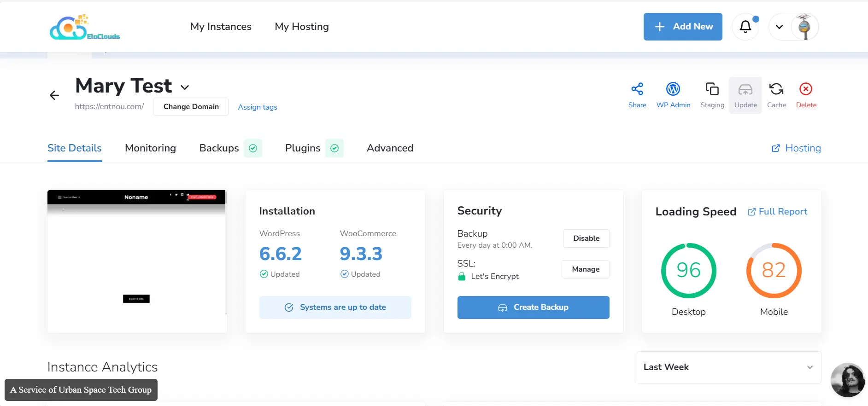Click Manage for SSL
Viewport: 868px width, 406px height.
(586, 269)
